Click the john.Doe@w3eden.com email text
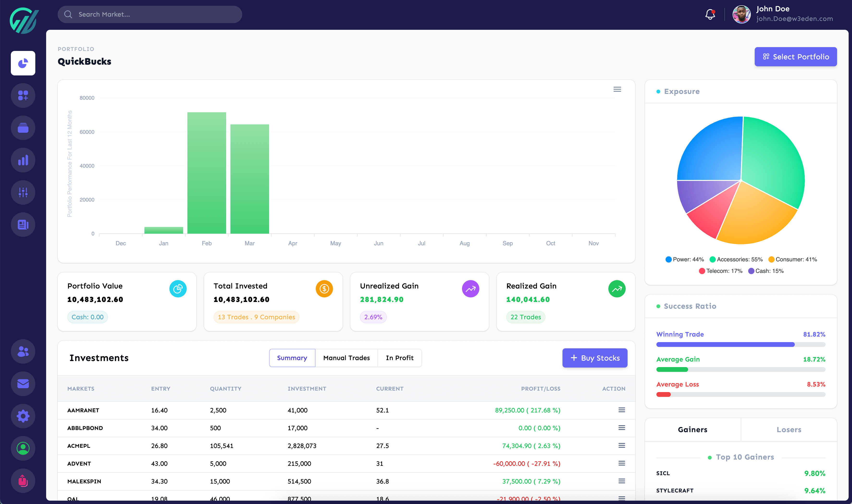The height and width of the screenshot is (504, 852). coord(795,19)
